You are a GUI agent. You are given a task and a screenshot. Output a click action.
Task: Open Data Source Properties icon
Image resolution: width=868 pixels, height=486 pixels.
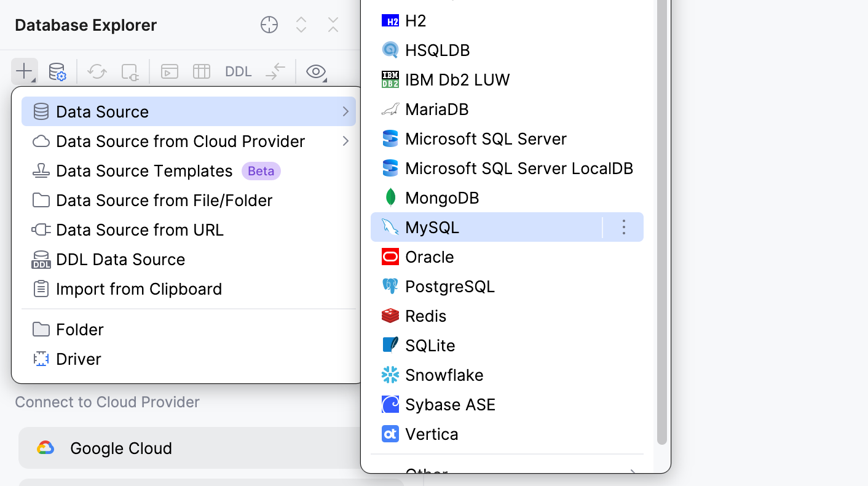coord(57,72)
